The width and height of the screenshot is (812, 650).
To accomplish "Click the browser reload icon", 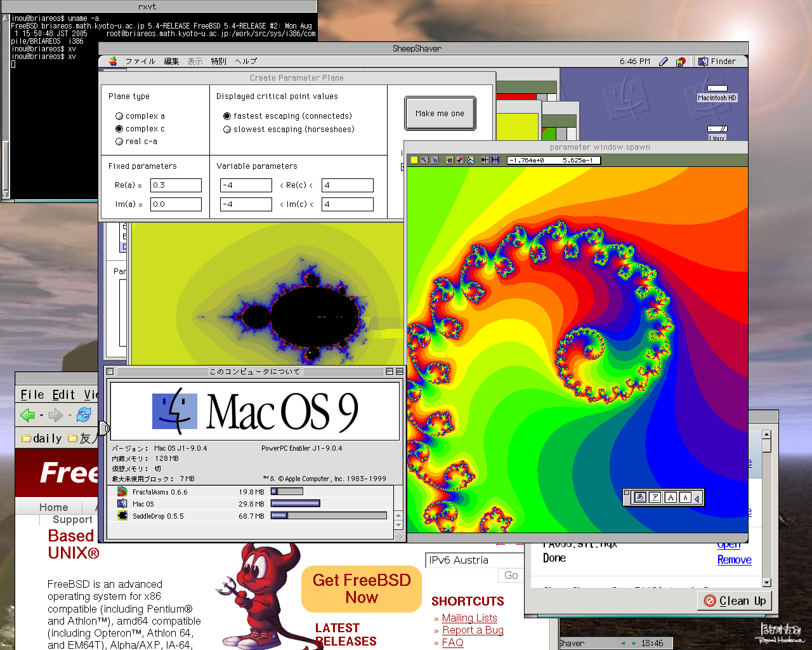I will 83,415.
